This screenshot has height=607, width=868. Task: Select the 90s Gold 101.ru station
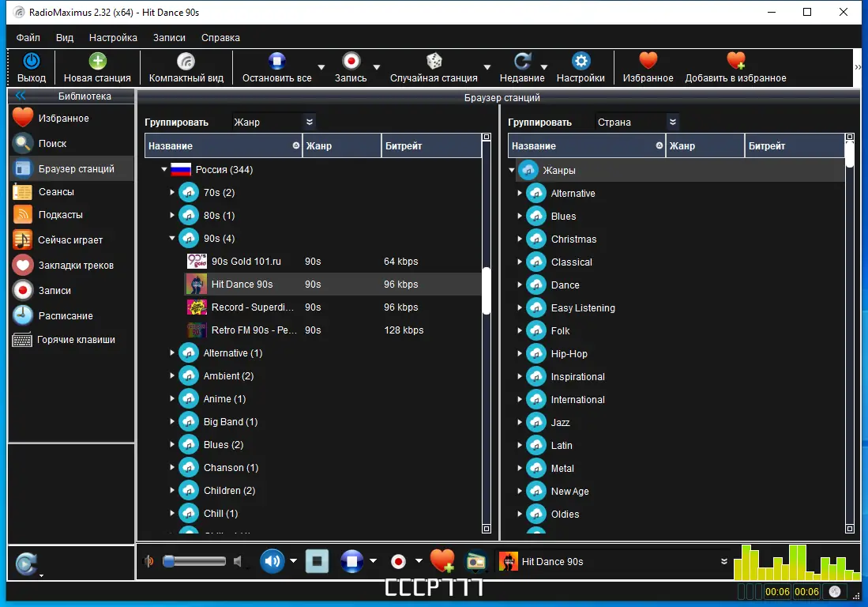tap(333, 261)
